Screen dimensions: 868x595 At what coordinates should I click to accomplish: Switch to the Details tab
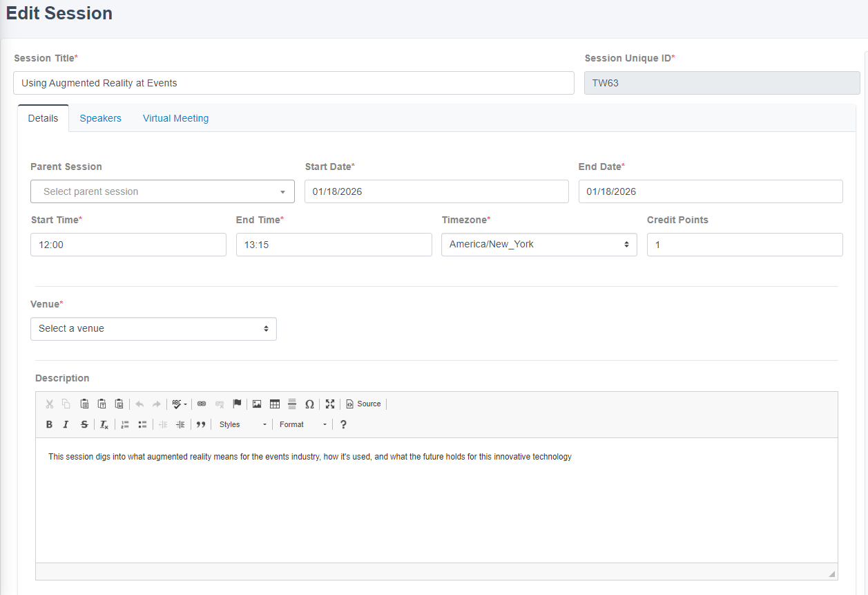pyautogui.click(x=43, y=118)
